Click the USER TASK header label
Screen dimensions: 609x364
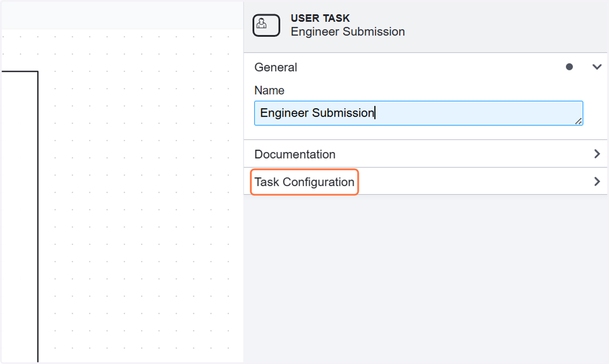pos(320,18)
